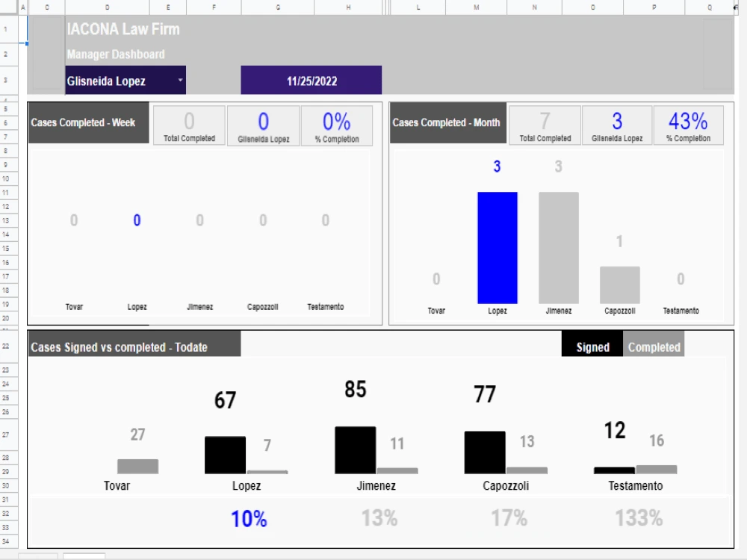The height and width of the screenshot is (560, 747).
Task: Click the Tovar label in the to-date chart
Action: pyautogui.click(x=117, y=486)
